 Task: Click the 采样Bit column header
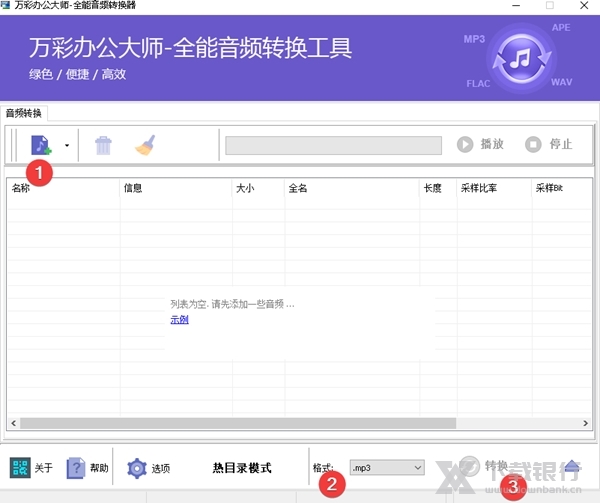tap(562, 188)
